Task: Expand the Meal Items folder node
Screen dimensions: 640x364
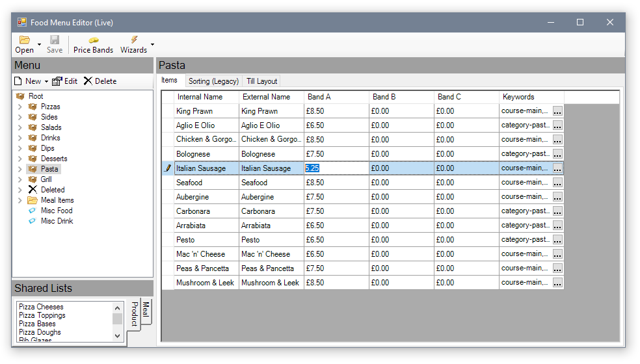Action: 20,200
